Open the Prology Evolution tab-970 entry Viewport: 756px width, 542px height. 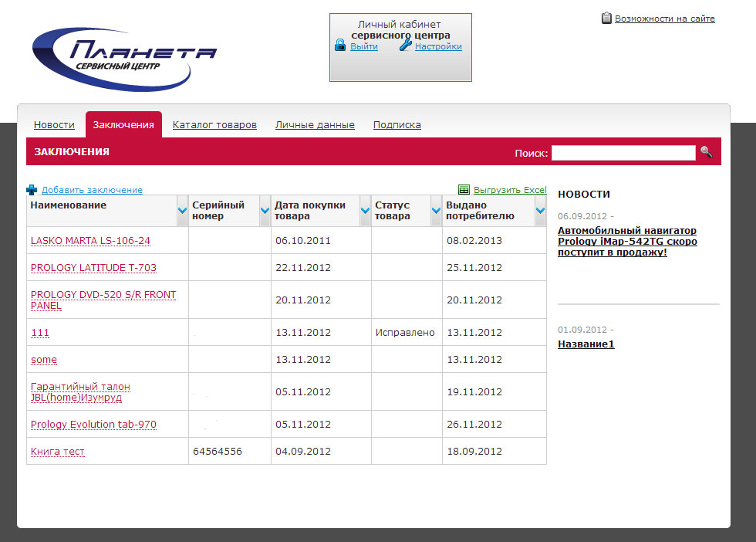click(93, 424)
